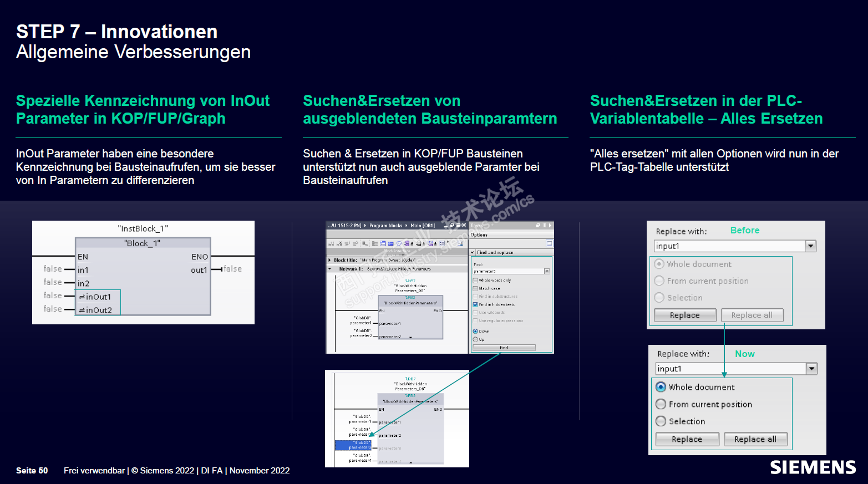Screen dimensions: 868x484
Task: Open Replace with dropdown in the Now panel
Action: [812, 369]
